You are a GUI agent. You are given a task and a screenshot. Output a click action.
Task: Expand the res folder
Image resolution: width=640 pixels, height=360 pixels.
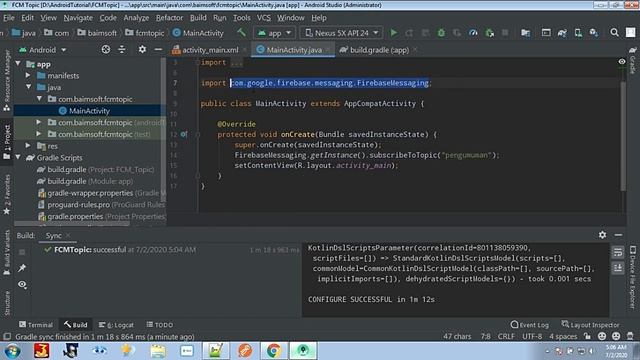click(x=28, y=145)
